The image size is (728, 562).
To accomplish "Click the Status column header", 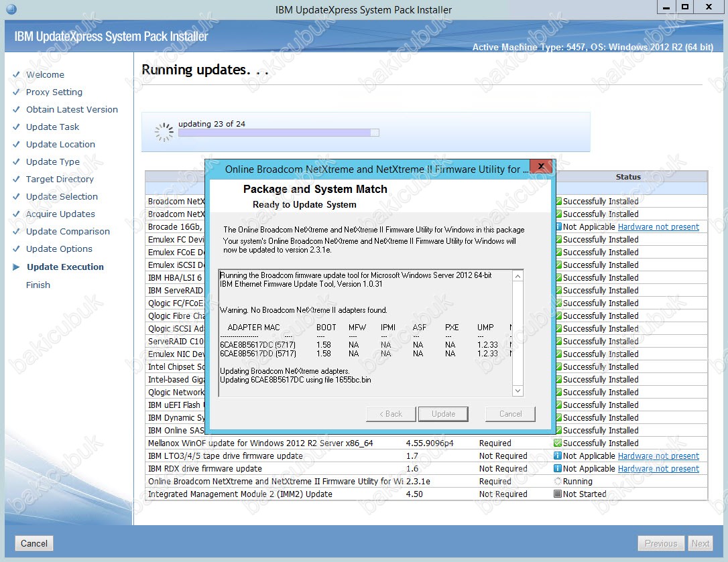I will tap(628, 177).
